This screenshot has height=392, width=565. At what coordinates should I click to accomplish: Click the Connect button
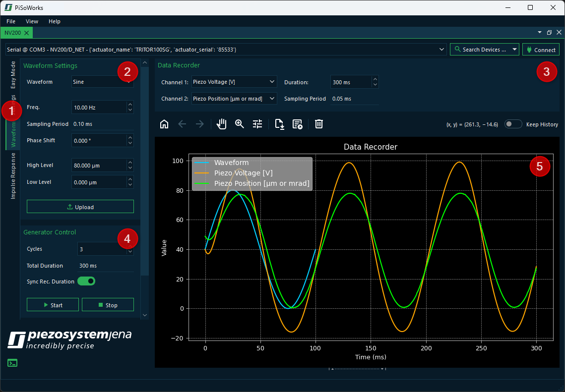(541, 50)
